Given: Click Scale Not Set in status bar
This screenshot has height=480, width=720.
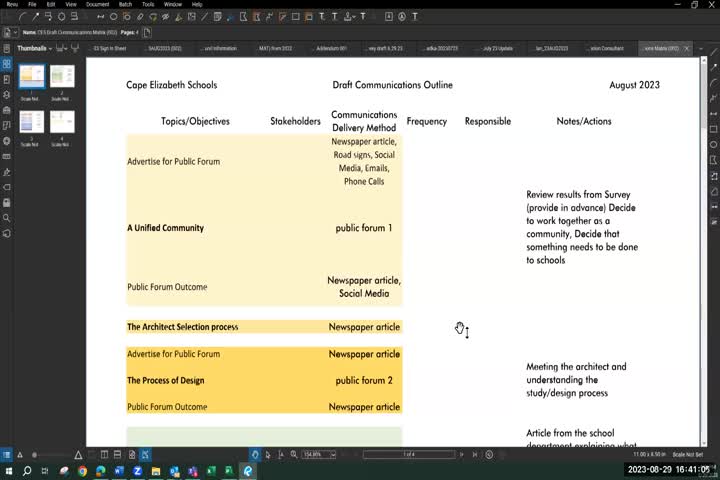Looking at the screenshot, I should point(688,454).
